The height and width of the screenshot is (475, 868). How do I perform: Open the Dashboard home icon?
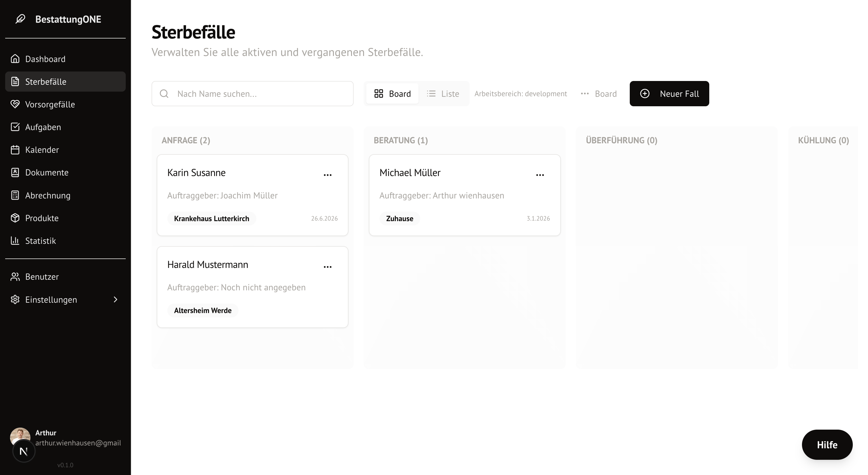click(15, 59)
